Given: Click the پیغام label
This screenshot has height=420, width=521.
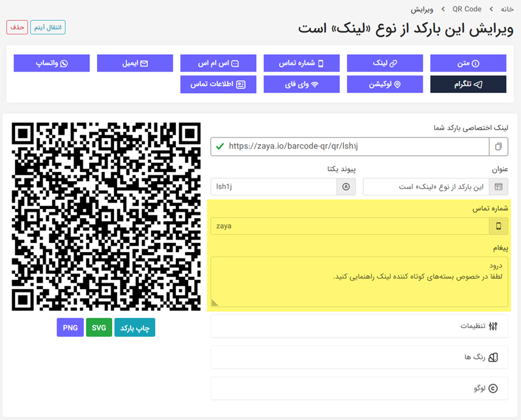Looking at the screenshot, I should tap(500, 248).
